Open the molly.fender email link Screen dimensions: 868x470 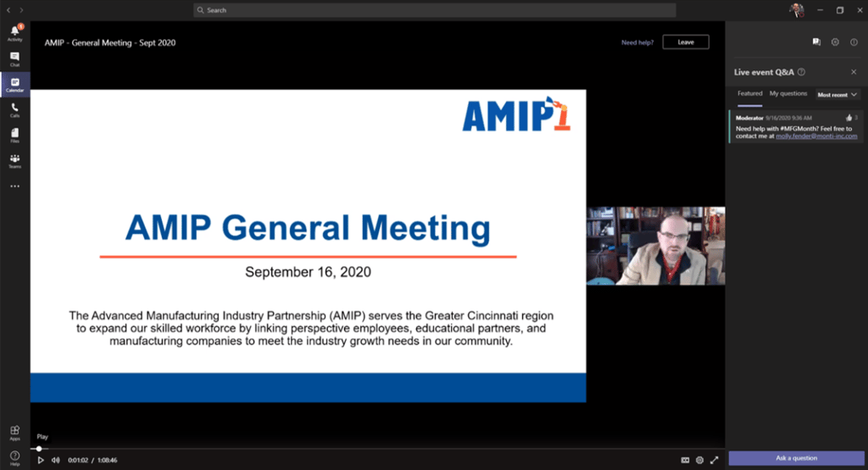(816, 136)
